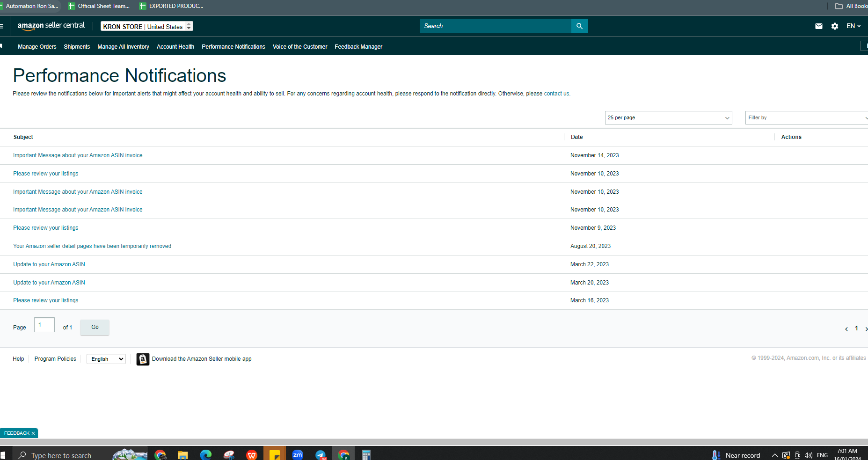Launch Microsoft Edge from taskbar
The width and height of the screenshot is (868, 460).
[205, 455]
